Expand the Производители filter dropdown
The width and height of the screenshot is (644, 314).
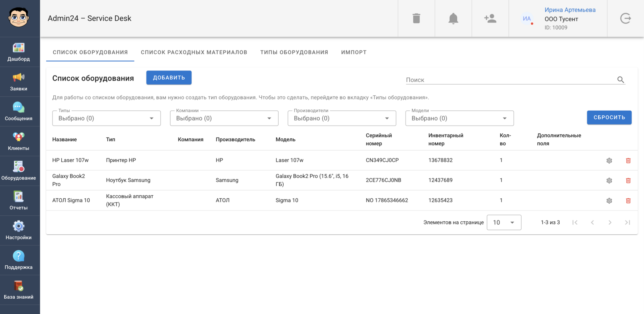(x=342, y=118)
